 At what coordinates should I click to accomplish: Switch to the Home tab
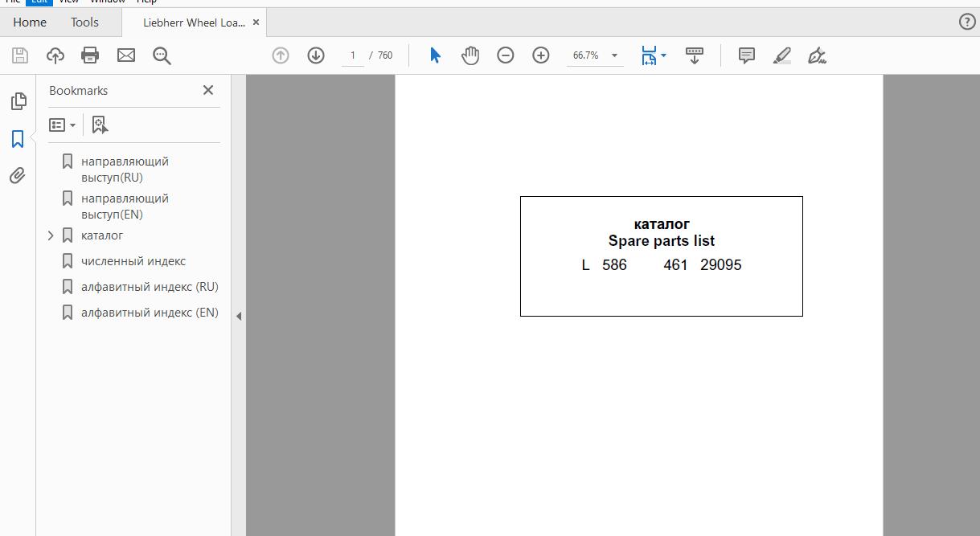30,23
